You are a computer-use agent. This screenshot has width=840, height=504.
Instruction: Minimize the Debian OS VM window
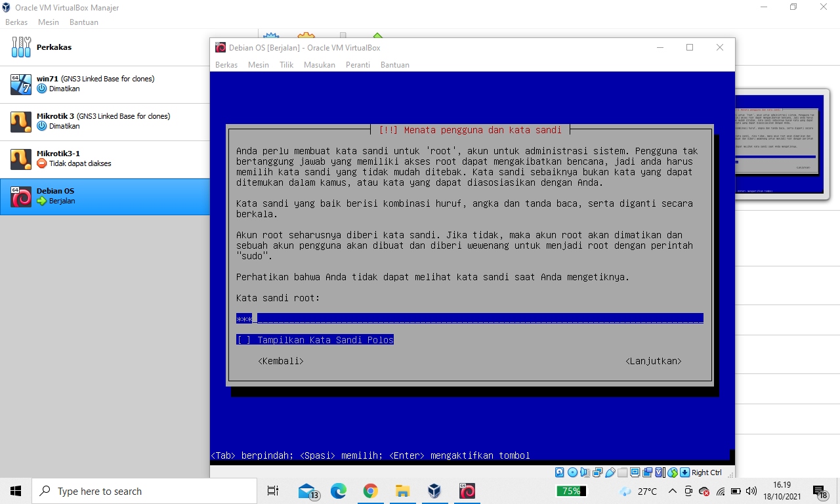[660, 47]
